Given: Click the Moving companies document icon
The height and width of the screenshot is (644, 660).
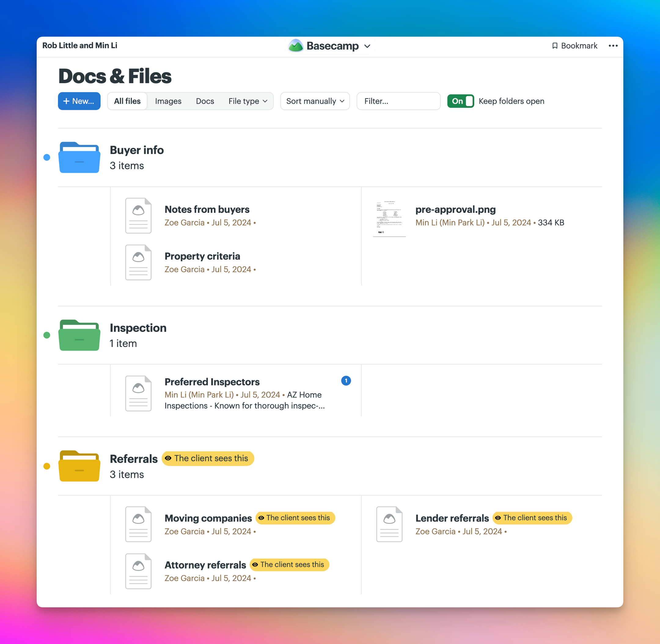Looking at the screenshot, I should coord(138,524).
